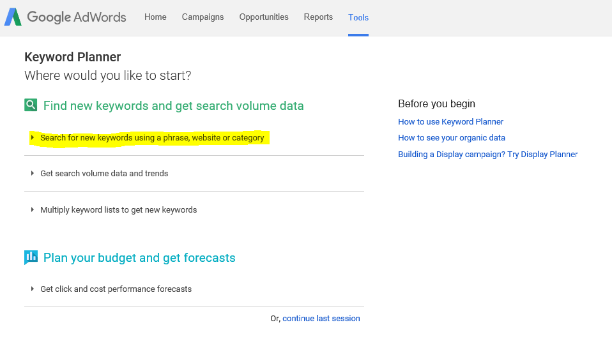The width and height of the screenshot is (612, 364).
Task: Open Multiply keyword lists to get new keywords
Action: (x=119, y=210)
